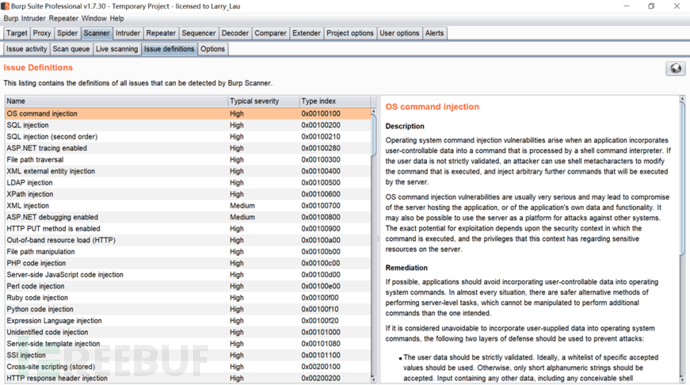
Task: Click the Burp Suite help globe icon
Action: (x=675, y=69)
